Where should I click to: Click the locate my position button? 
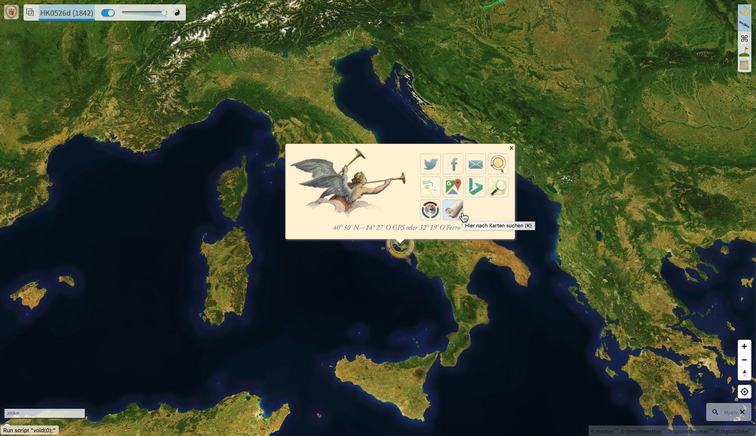[744, 391]
